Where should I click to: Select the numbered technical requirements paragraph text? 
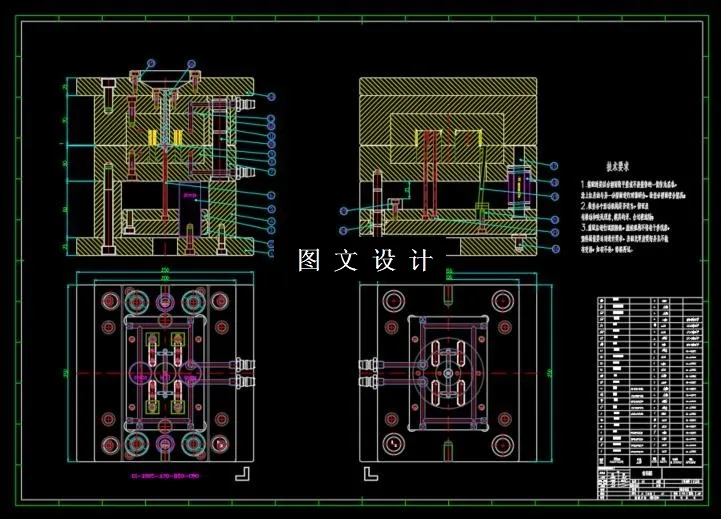[x=632, y=217]
